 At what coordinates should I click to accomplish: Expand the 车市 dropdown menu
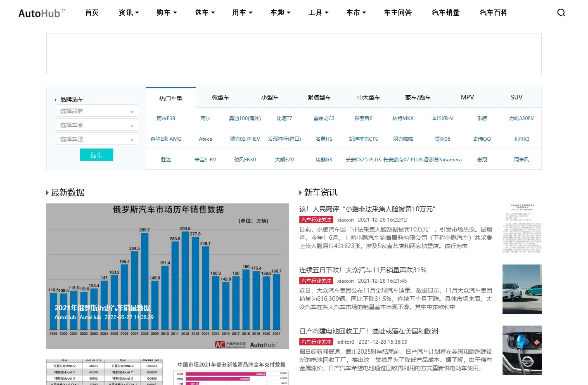tap(356, 13)
